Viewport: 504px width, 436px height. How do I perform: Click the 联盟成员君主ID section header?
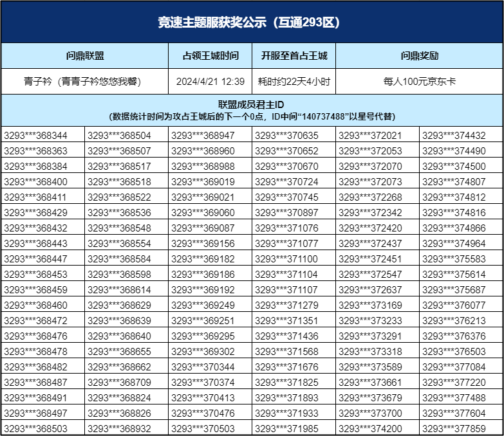click(252, 110)
